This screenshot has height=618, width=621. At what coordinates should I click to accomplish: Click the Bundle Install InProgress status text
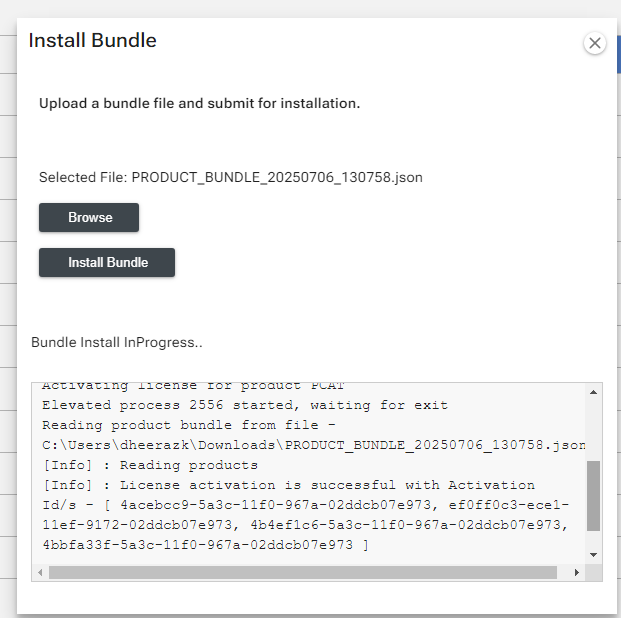[117, 342]
